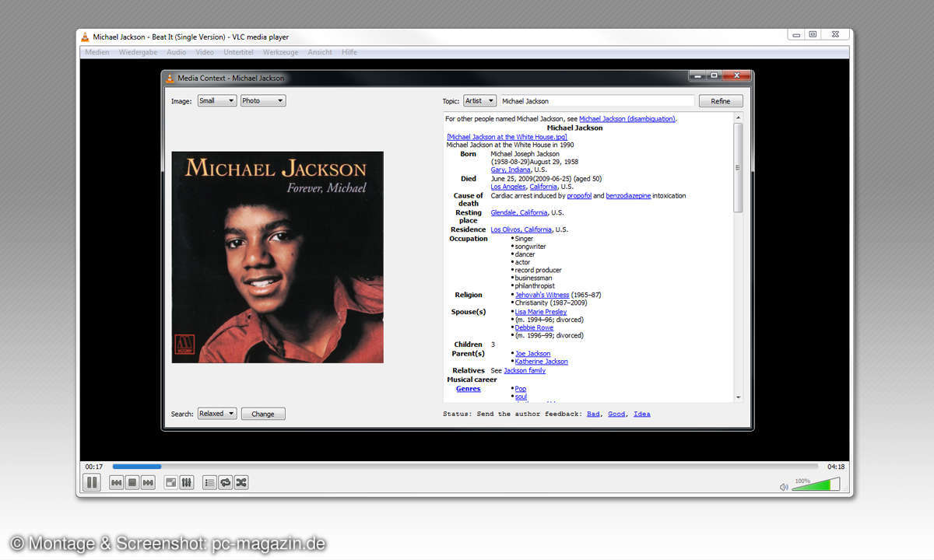Click the Change button
Screen dimensions: 934x560
263,414
